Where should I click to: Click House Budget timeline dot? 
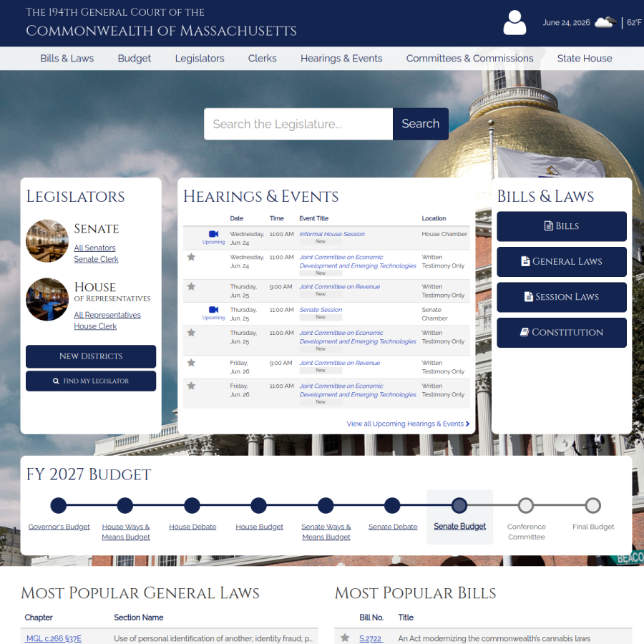pos(259,506)
